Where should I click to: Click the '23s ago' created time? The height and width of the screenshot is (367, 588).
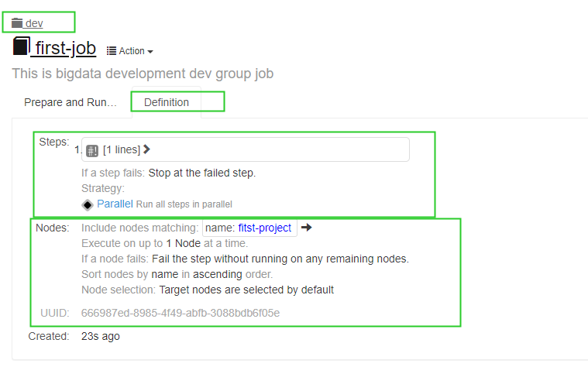tap(101, 336)
